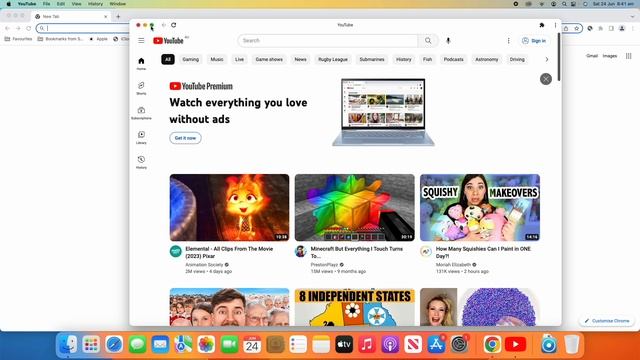
Task: Open Gmail link in Chrome window
Action: [592, 56]
